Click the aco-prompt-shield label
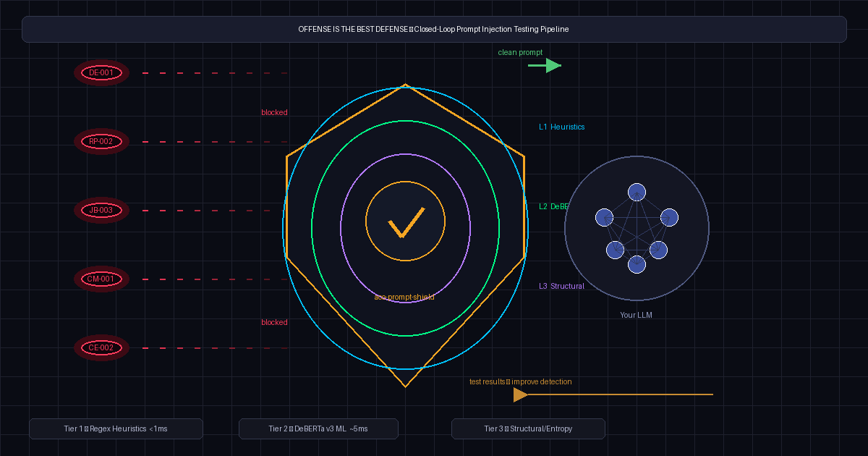 (405, 296)
